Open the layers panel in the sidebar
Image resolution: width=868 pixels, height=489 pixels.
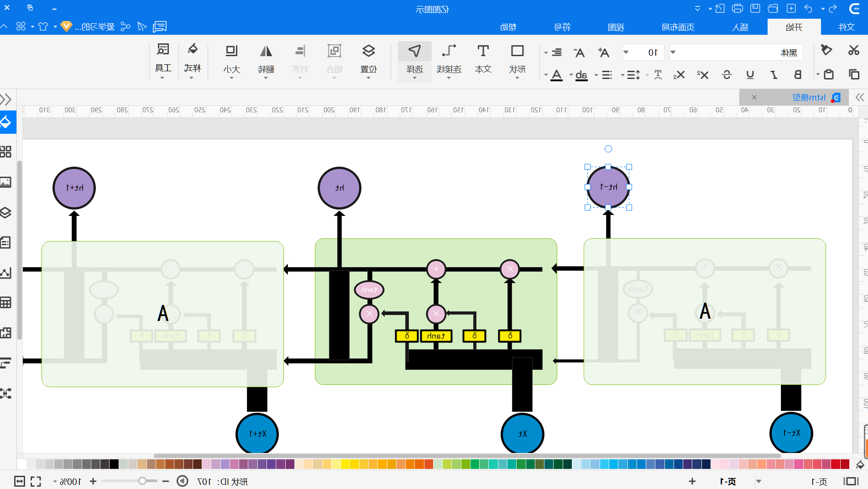click(x=5, y=213)
